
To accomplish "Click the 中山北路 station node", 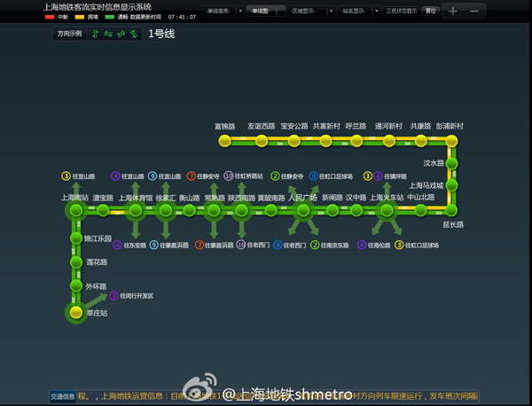I will click(x=420, y=210).
